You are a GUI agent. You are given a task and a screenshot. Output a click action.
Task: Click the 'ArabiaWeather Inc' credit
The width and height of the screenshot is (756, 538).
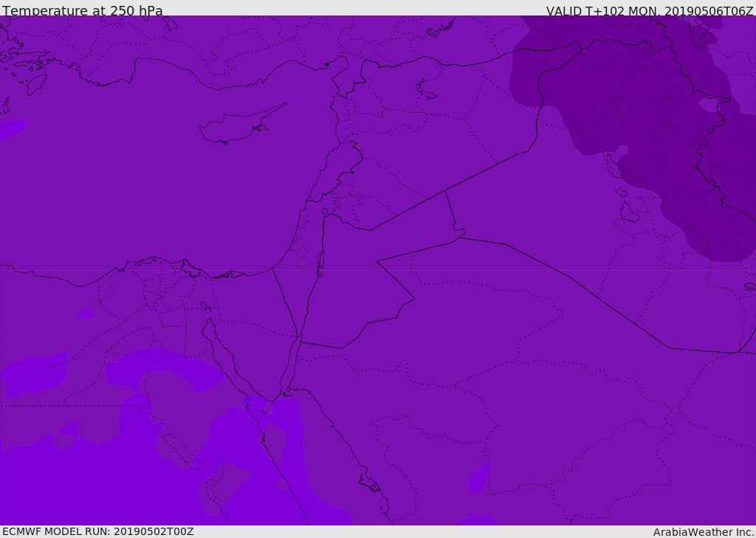click(x=703, y=532)
